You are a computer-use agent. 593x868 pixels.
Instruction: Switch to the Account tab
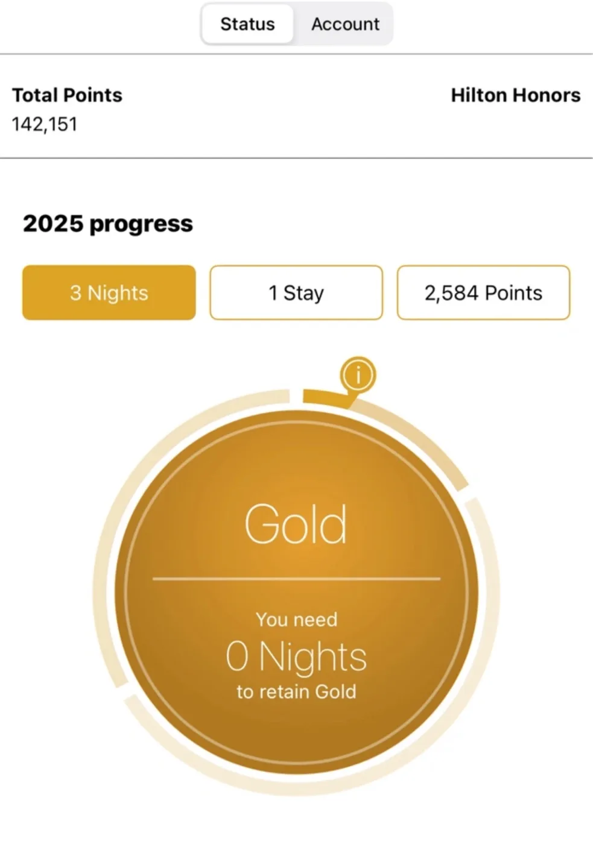point(345,24)
